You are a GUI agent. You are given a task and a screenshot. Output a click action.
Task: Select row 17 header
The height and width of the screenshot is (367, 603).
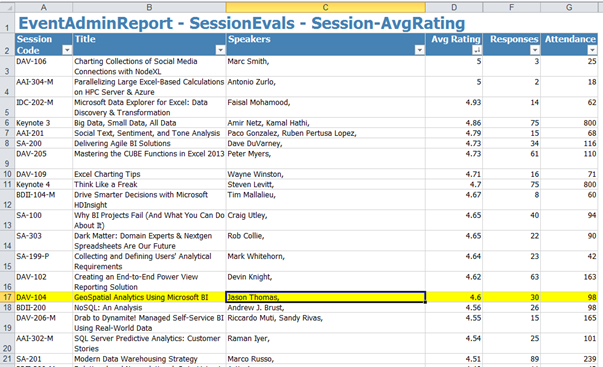[x=7, y=297]
